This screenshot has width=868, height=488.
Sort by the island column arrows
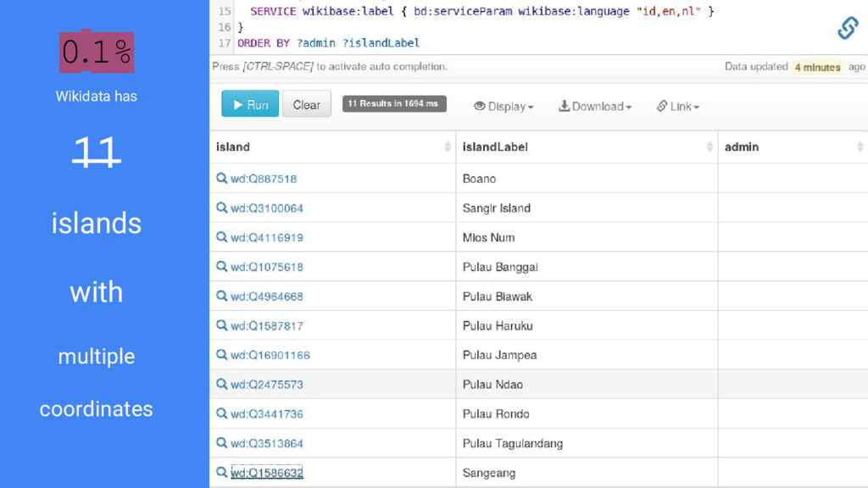tap(448, 147)
